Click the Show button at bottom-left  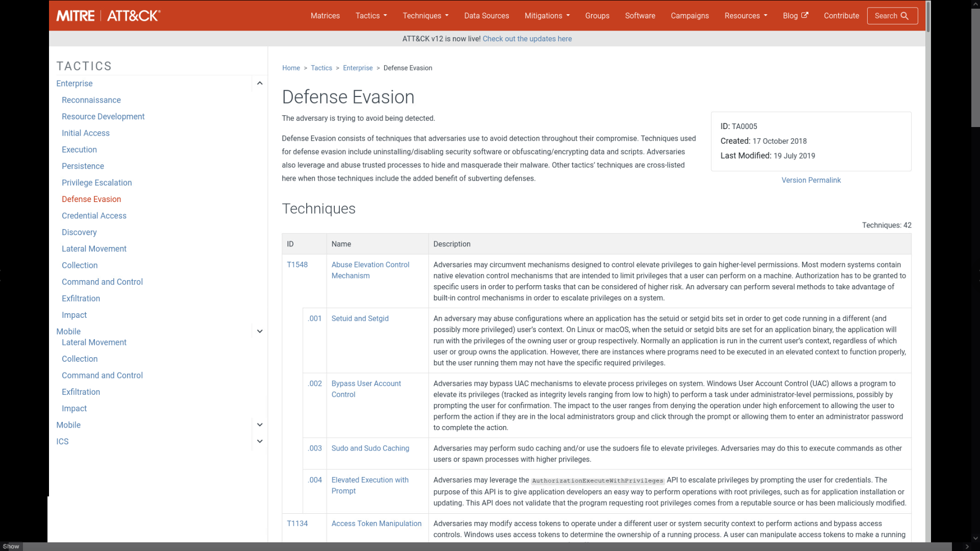11,546
